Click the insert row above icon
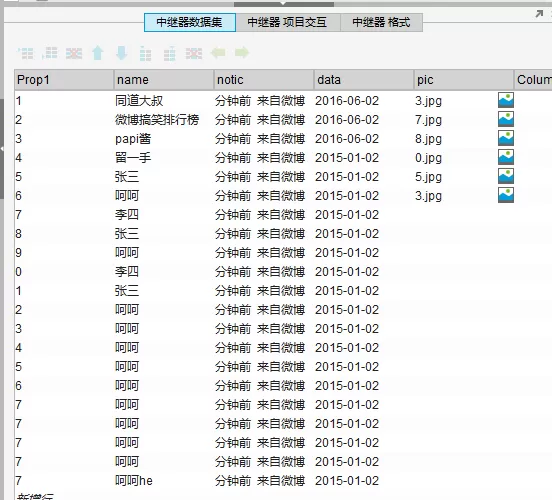 point(25,53)
